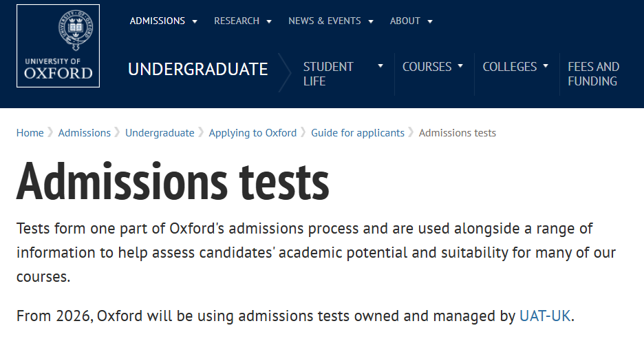Click the Undergraduate breadcrumb link
This screenshot has width=644, height=339.
[160, 133]
